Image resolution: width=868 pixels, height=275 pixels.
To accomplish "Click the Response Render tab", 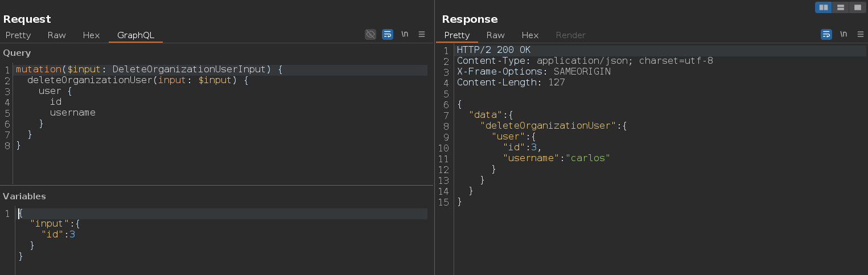I will 570,35.
